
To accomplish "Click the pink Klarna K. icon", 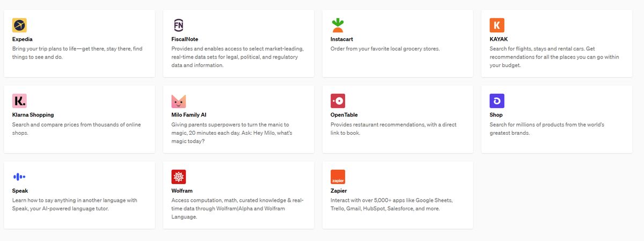I will tap(19, 101).
